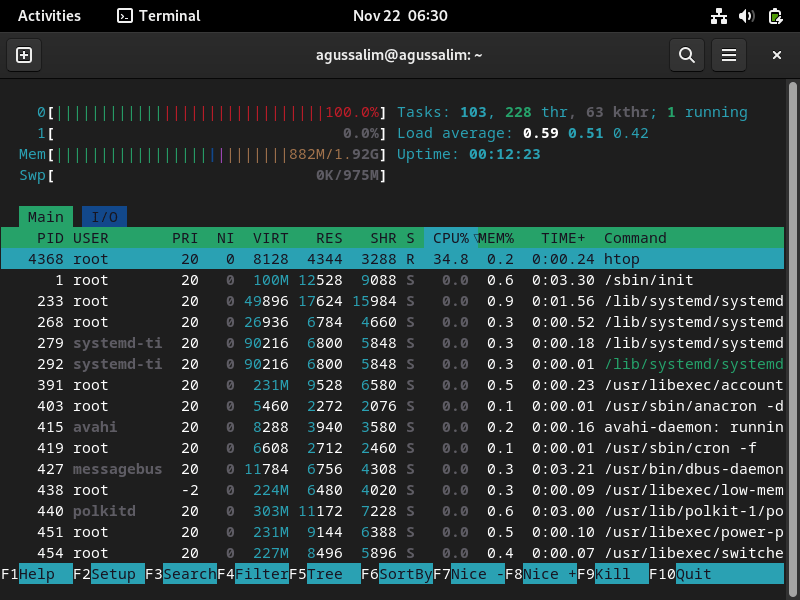Select the /usr/libexec/switche process row
This screenshot has width=800, height=600.
[x=392, y=553]
